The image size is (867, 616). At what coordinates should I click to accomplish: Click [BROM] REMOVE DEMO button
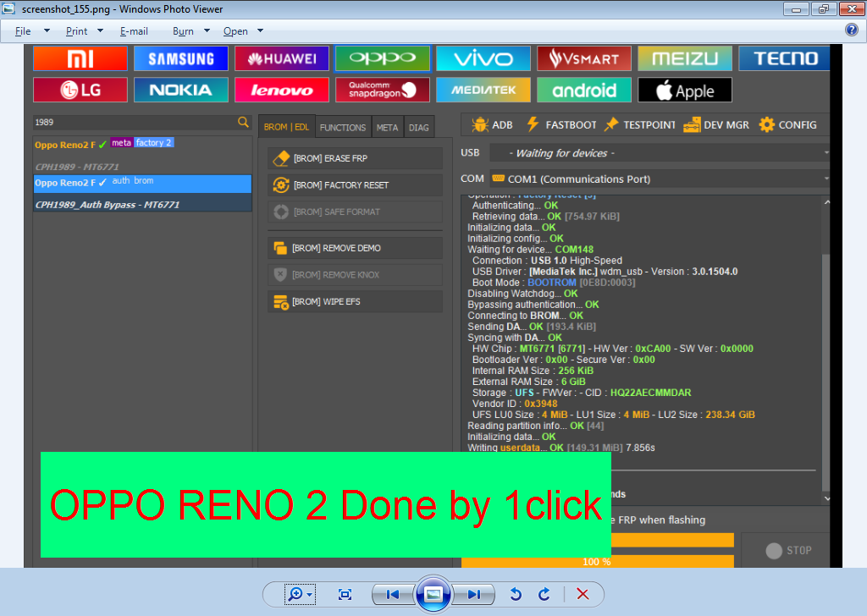pos(355,248)
